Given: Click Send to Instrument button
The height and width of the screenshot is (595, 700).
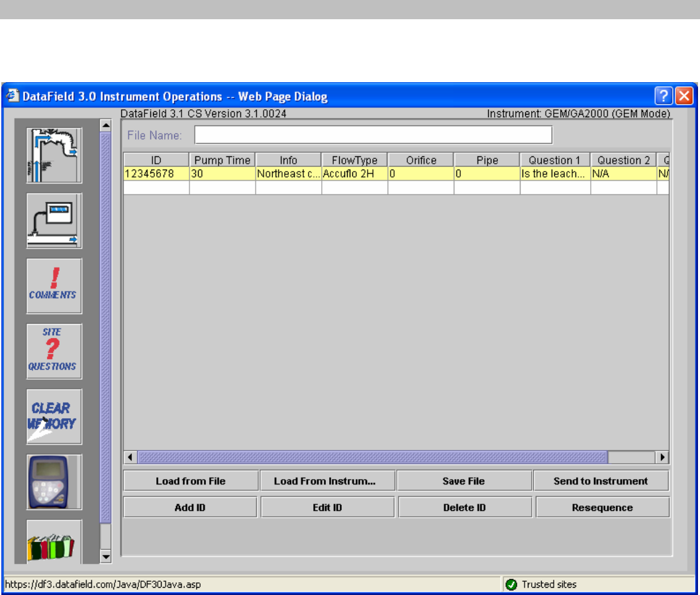Looking at the screenshot, I should (x=601, y=481).
